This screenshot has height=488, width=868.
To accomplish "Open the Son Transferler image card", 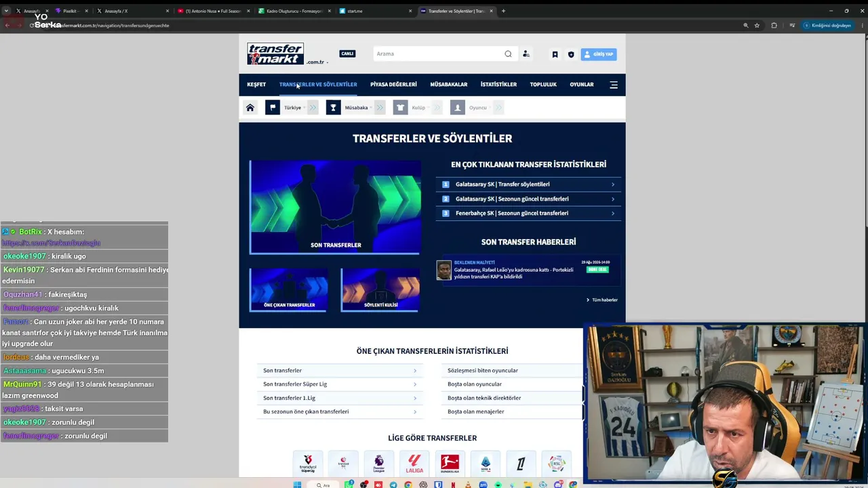I will [335, 207].
